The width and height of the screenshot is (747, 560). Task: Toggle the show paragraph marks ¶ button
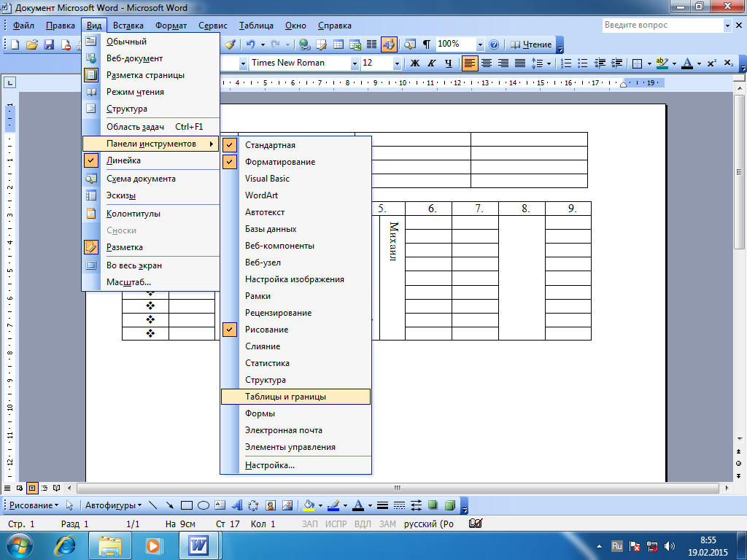(x=426, y=44)
